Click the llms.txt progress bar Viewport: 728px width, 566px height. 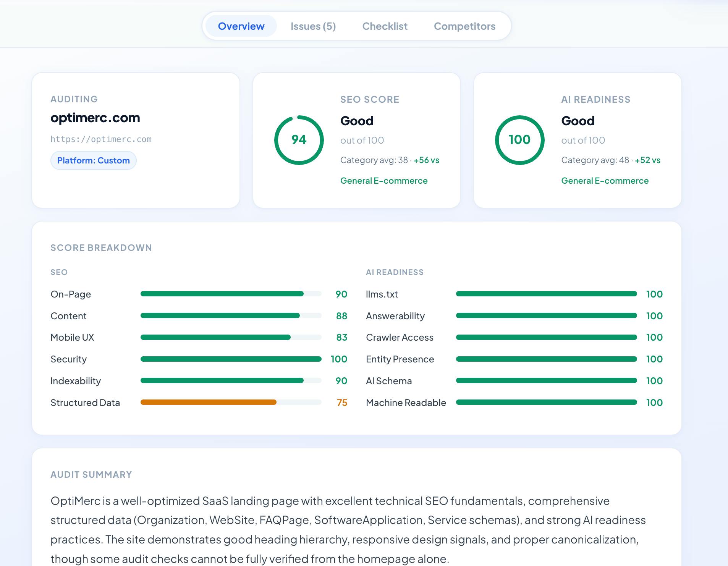pyautogui.click(x=547, y=294)
